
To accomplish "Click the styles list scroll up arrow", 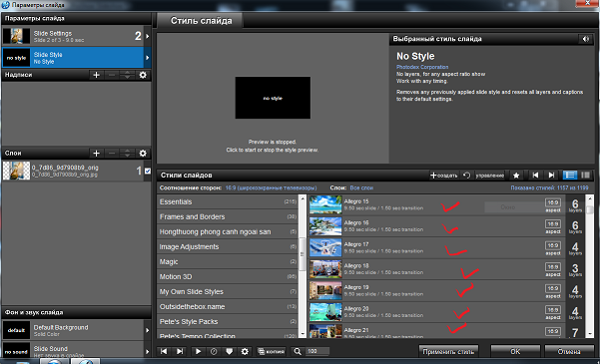I will click(590, 198).
